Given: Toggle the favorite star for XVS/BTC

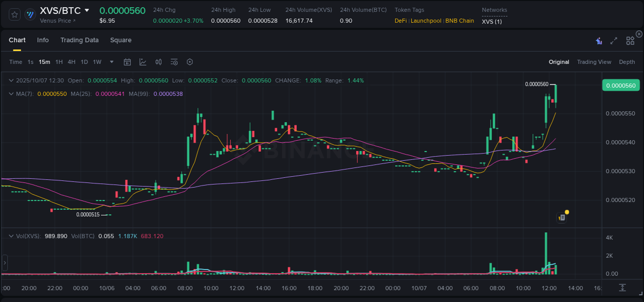Looking at the screenshot, I should coord(14,14).
